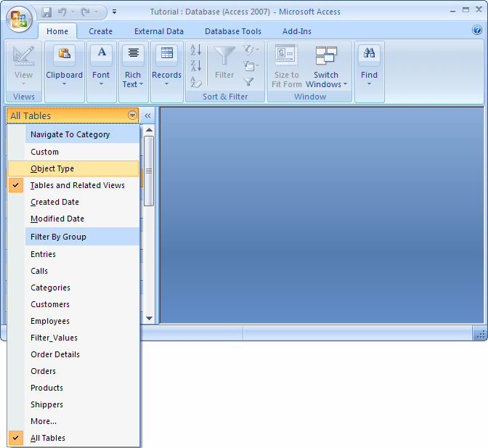Viewport: 488px width, 448px height.
Task: Select Custom category in menu
Action: point(73,152)
